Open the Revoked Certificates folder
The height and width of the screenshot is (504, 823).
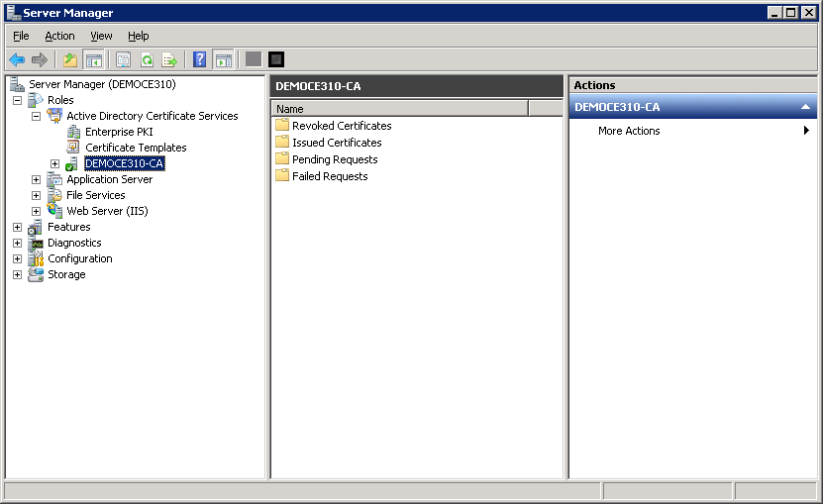342,126
